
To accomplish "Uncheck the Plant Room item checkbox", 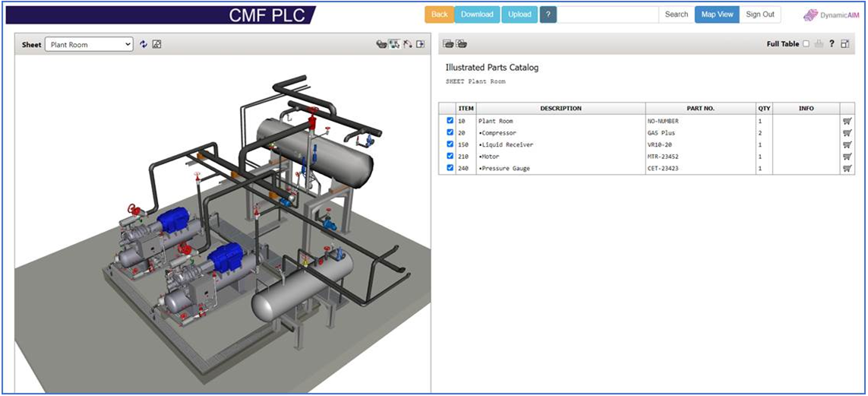I will pos(450,121).
